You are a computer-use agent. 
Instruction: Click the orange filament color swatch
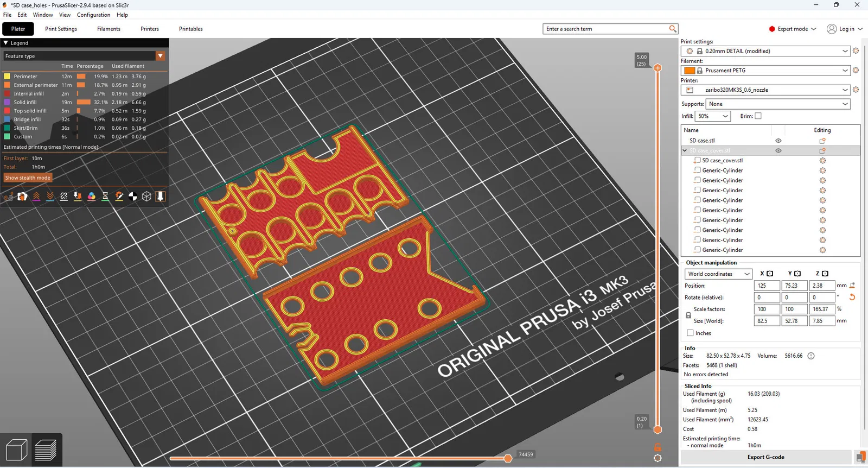pyautogui.click(x=690, y=71)
